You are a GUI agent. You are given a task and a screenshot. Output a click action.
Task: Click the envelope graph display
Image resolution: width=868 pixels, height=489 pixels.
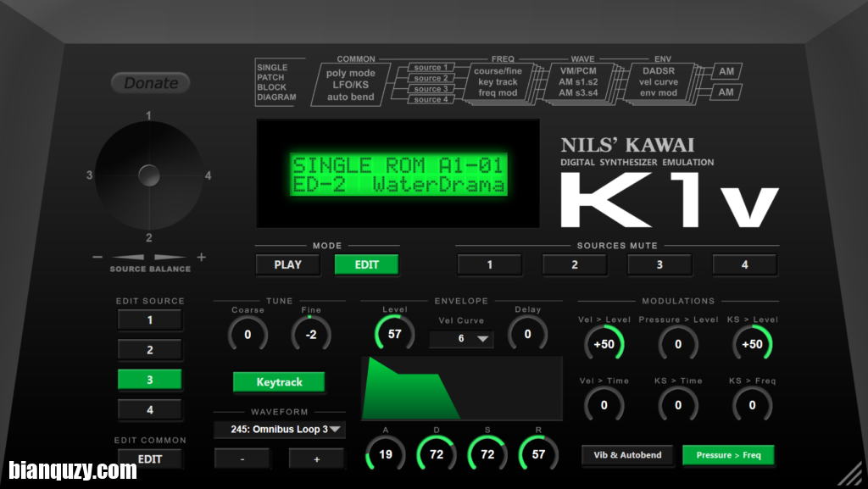(x=462, y=388)
